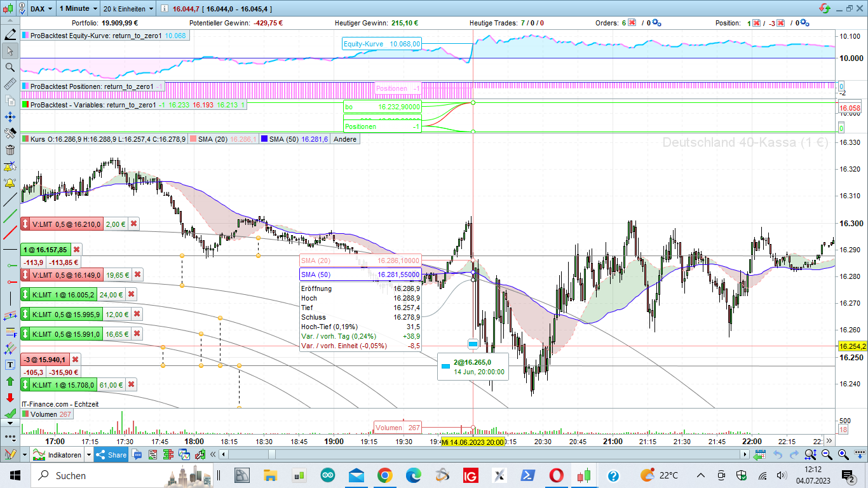Expand the 20 k Einheiten dropdown
This screenshot has width=868, height=488.
(x=128, y=9)
